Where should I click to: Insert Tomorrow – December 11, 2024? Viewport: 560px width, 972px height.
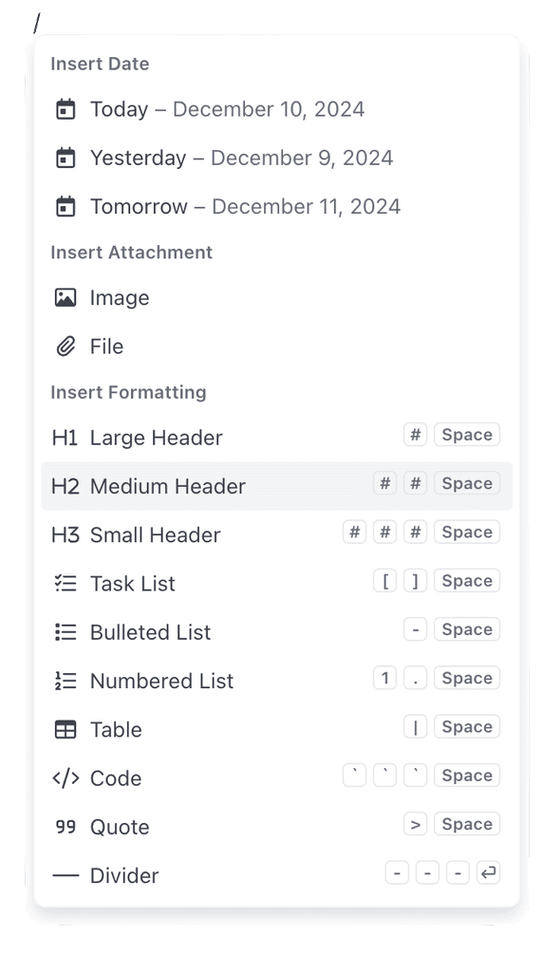click(245, 206)
